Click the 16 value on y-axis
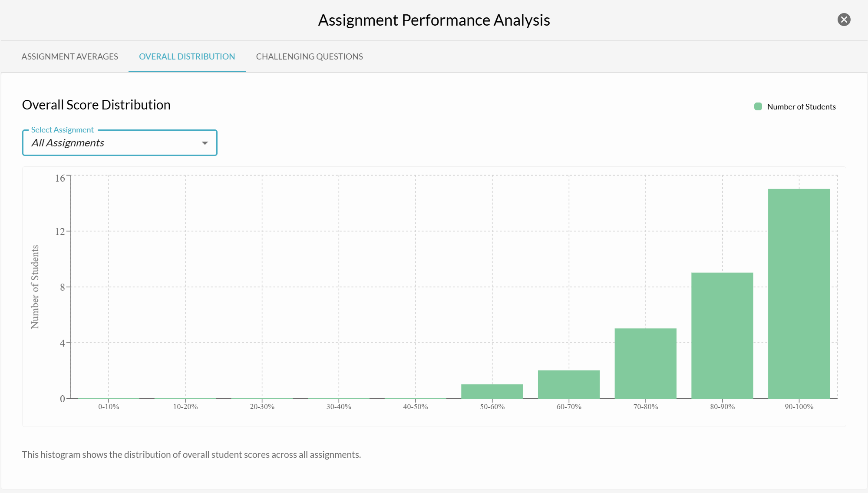The image size is (868, 493). click(x=60, y=178)
